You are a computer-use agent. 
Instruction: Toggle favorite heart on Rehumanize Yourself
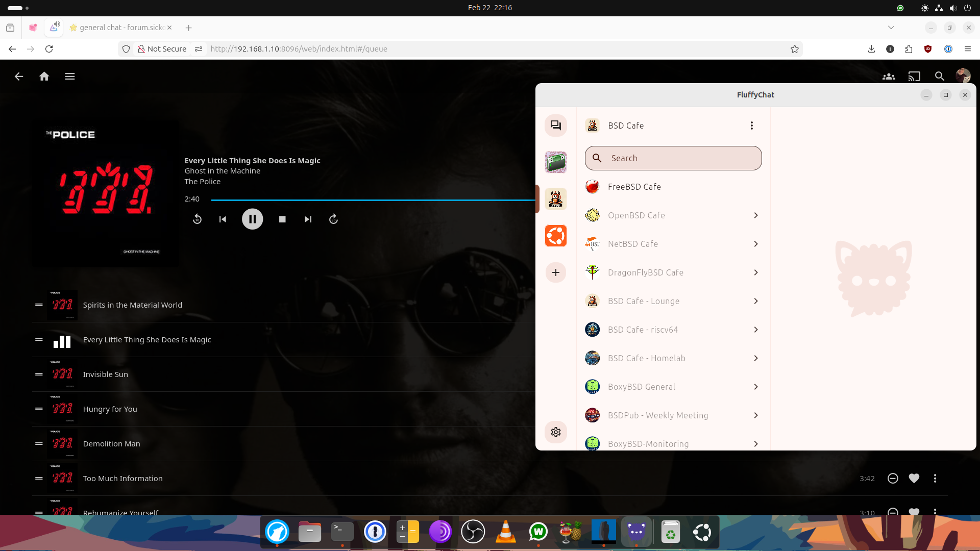(914, 512)
